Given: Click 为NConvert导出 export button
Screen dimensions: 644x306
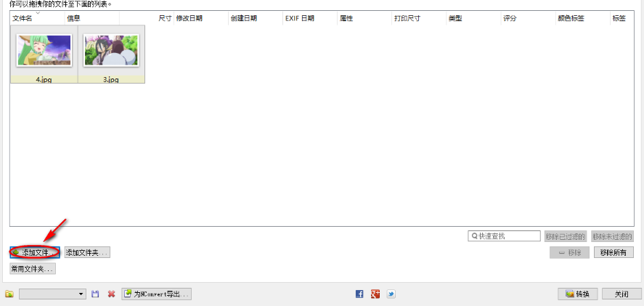Looking at the screenshot, I should [x=157, y=294].
